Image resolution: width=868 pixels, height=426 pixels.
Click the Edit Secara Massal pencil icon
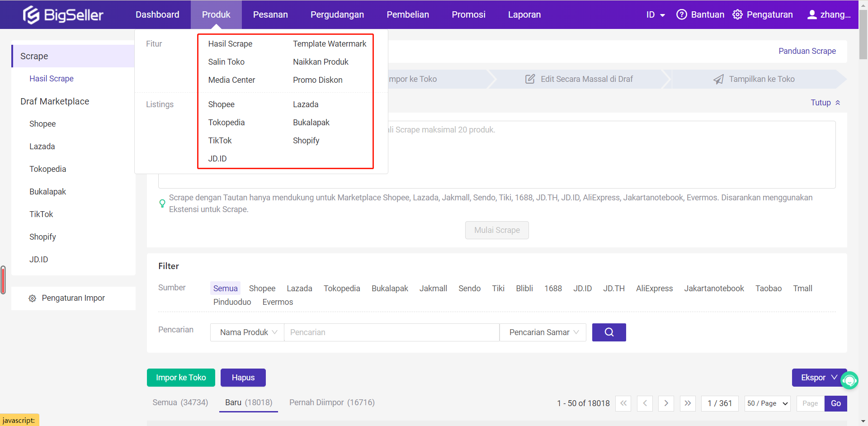pyautogui.click(x=530, y=79)
